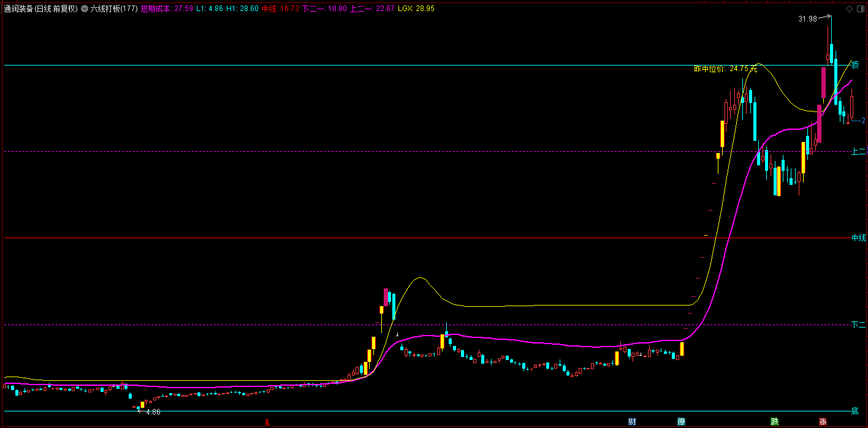Click the 财 marker on the bottom axis
The image size is (868, 428).
[x=632, y=421]
